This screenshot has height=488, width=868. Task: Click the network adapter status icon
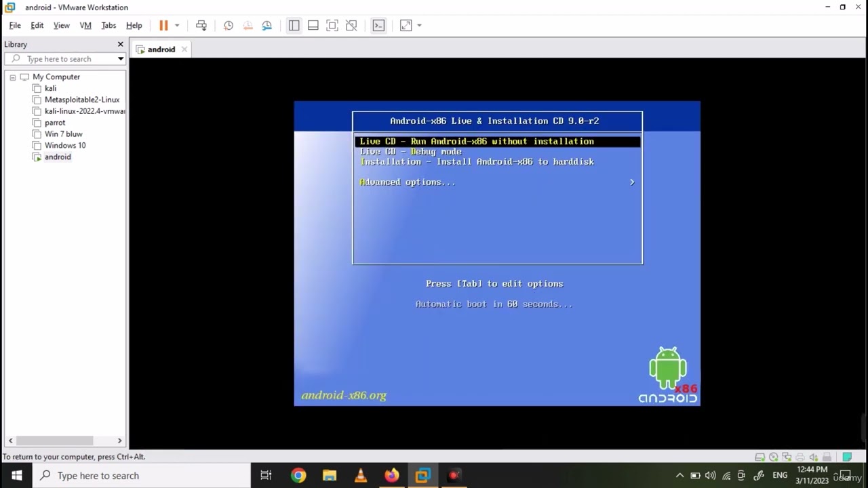point(787,457)
